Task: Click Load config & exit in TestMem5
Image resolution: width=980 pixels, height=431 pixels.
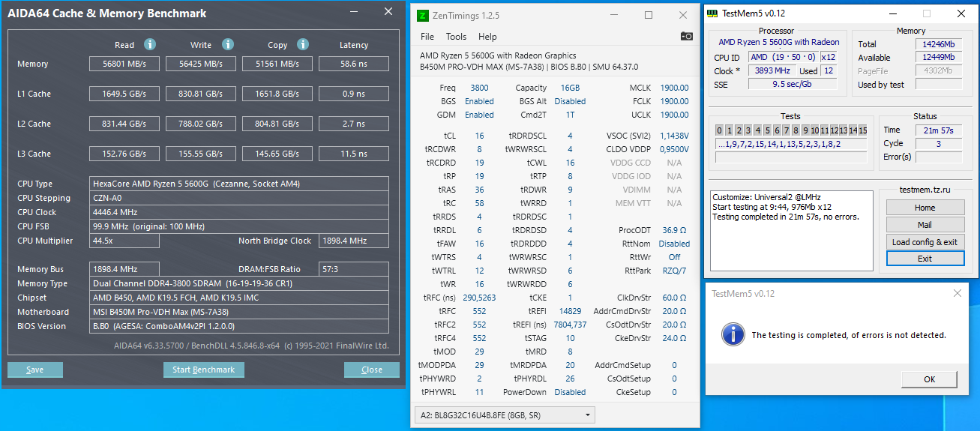Action: coord(925,241)
